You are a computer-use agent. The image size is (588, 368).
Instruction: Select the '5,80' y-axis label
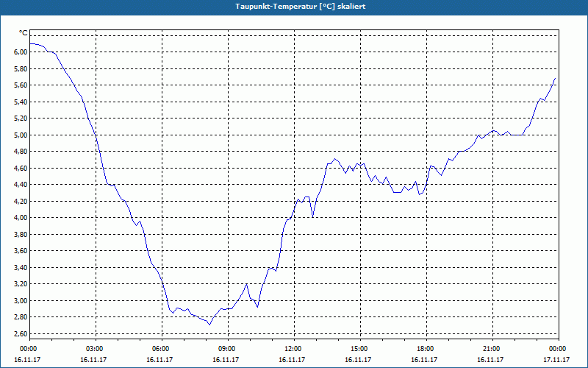[21, 68]
